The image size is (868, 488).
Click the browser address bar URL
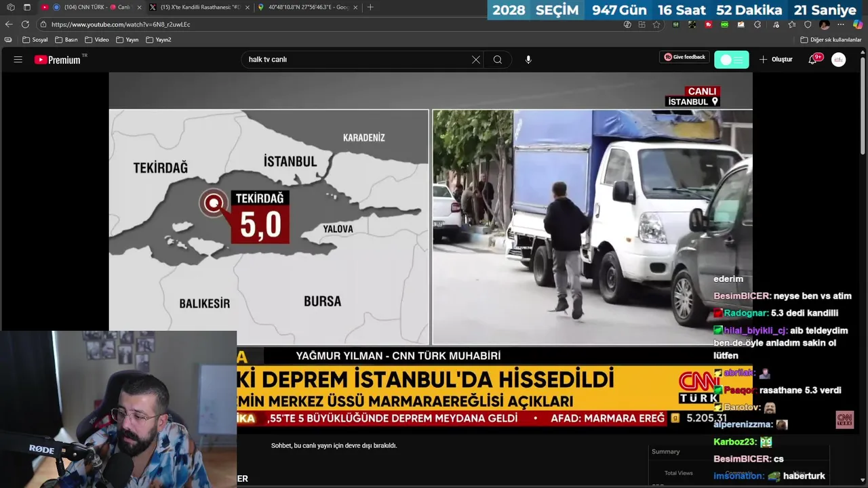click(121, 24)
